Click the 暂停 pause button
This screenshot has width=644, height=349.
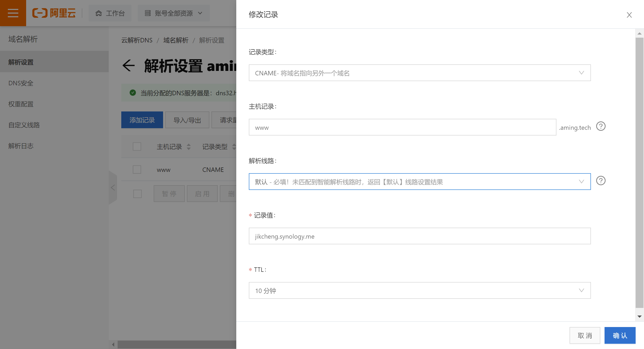(169, 194)
